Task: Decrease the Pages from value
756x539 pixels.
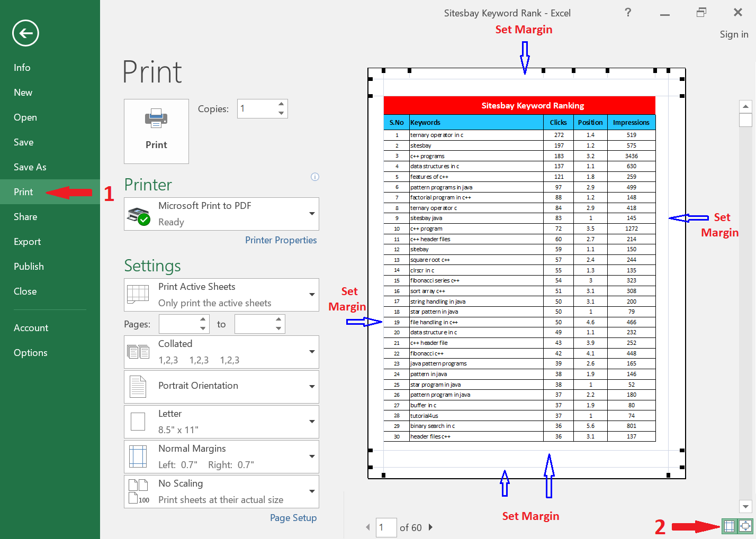Action: (x=203, y=328)
